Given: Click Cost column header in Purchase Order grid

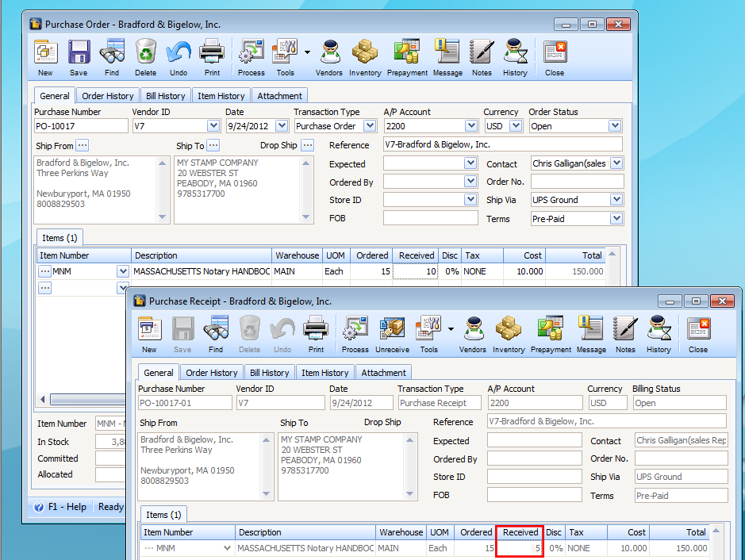Looking at the screenshot, I should (524, 255).
